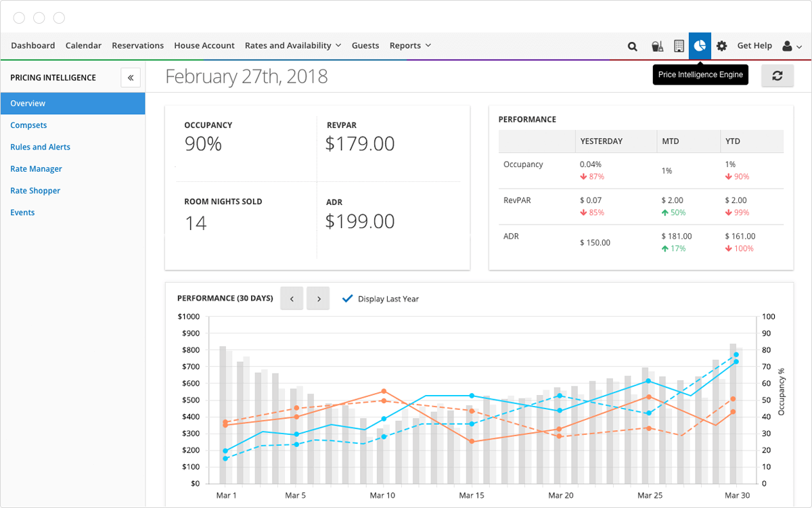Click the refresh button
The image size is (812, 508).
pos(777,76)
